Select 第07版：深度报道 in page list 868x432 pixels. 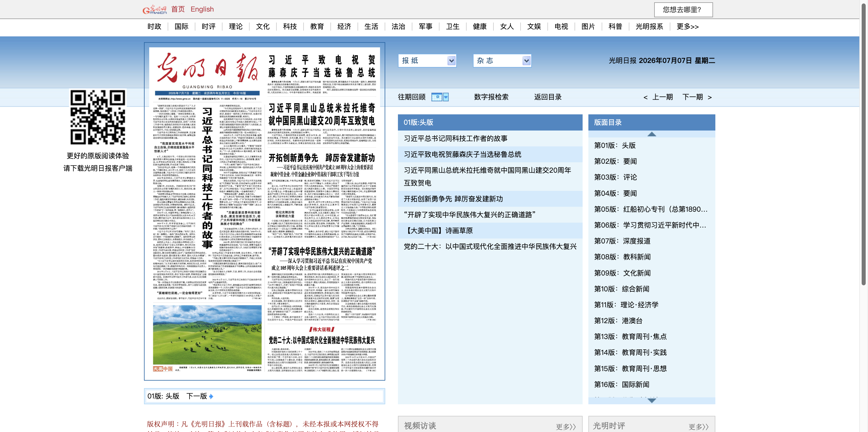coord(622,241)
